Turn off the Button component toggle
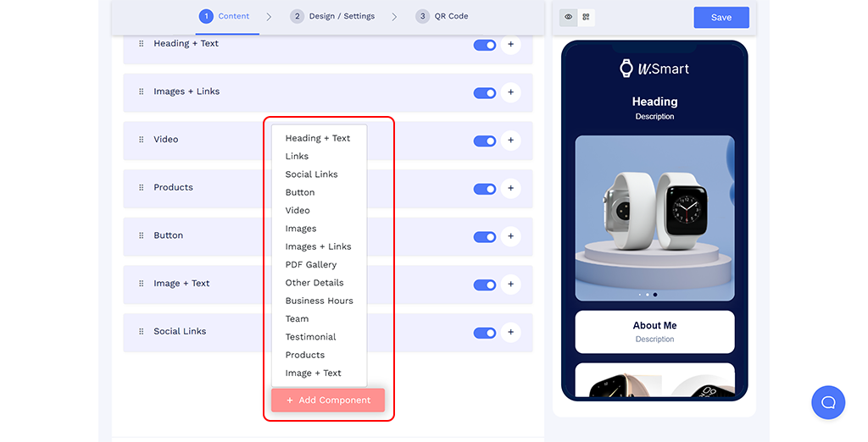Image resolution: width=868 pixels, height=442 pixels. tap(485, 237)
